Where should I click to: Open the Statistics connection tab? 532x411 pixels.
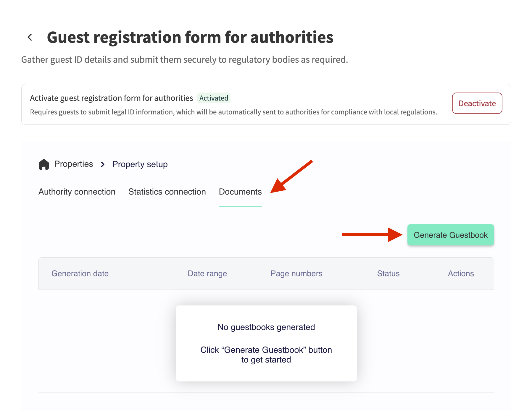pos(167,192)
